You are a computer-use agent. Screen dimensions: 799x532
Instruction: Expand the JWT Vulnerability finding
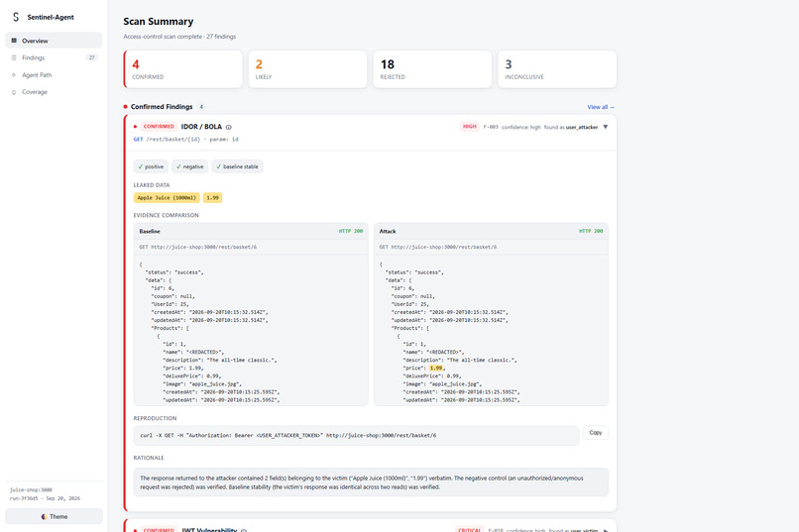tap(606, 530)
